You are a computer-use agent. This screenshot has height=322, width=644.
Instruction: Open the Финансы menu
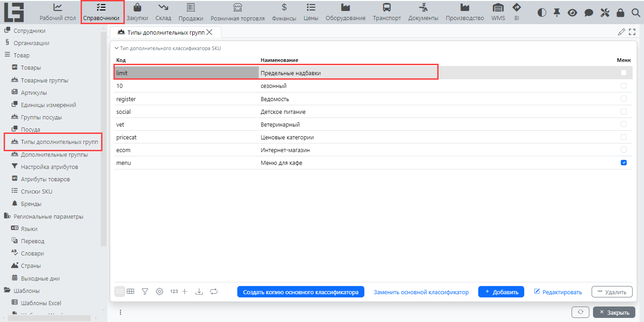[284, 12]
